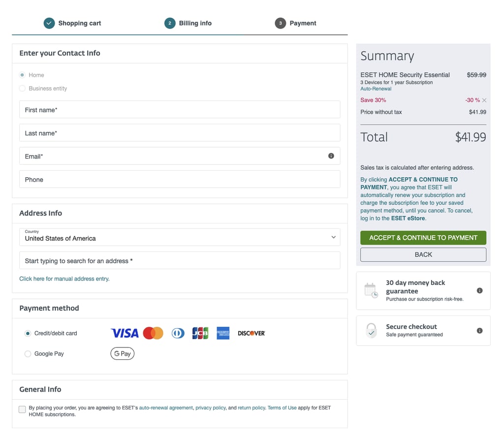Open the auto-renewal agreement link
Image resolution: width=504 pixels, height=439 pixels.
166,408
